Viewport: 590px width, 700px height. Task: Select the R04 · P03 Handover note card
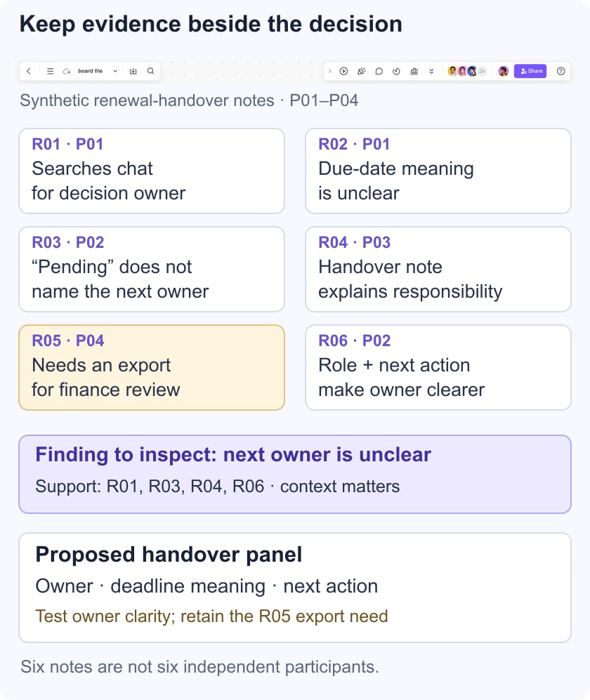[x=438, y=269]
